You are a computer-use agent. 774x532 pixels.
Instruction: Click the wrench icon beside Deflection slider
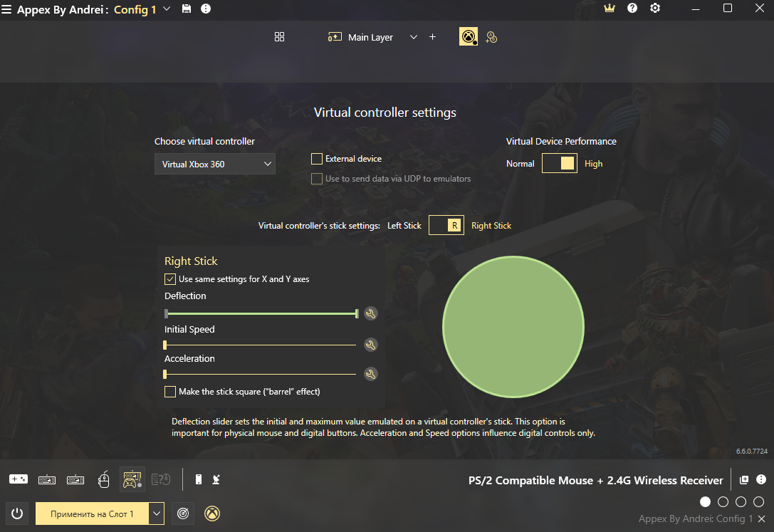[370, 313]
